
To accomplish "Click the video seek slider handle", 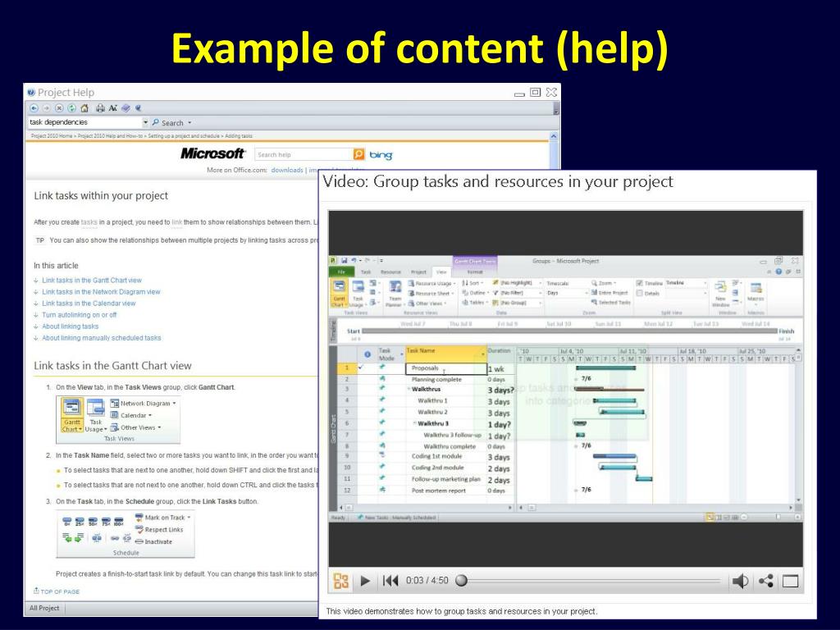I will (x=461, y=581).
